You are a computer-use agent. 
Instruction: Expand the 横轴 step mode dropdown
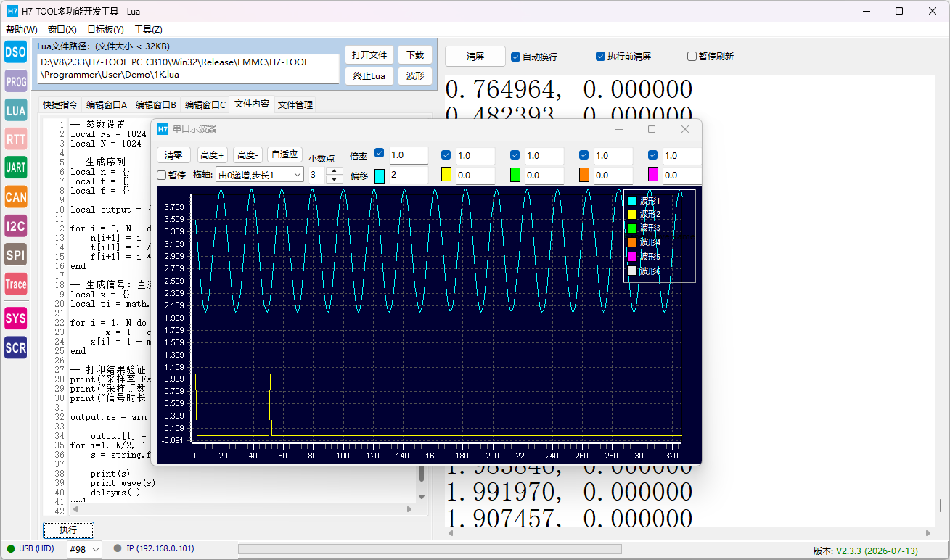tap(260, 175)
